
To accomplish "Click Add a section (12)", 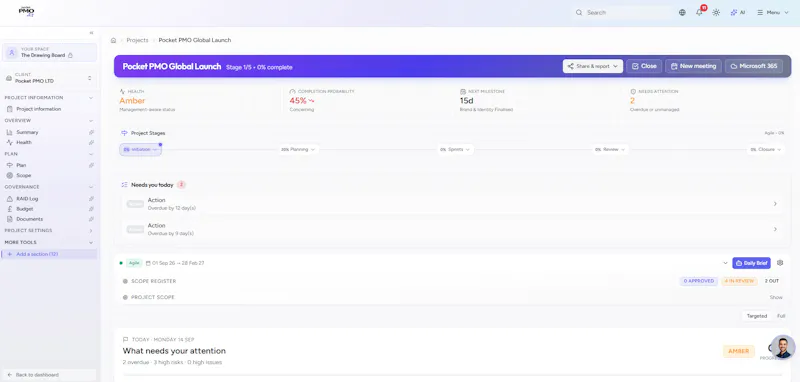I will pos(49,254).
